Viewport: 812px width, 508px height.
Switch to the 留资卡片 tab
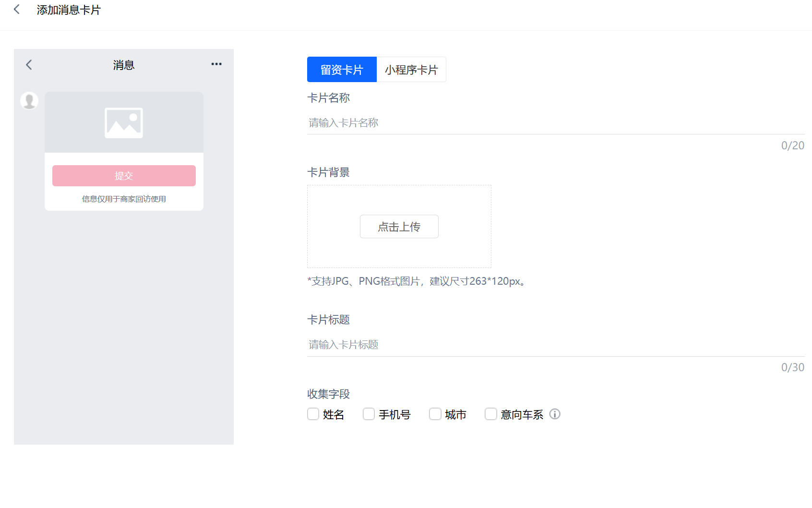[342, 70]
